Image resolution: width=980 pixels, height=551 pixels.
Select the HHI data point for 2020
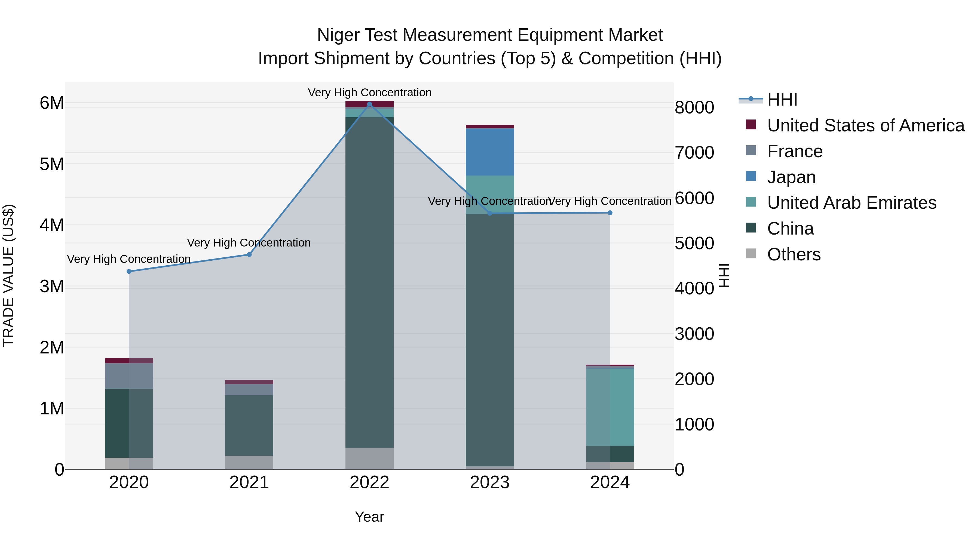pos(129,272)
